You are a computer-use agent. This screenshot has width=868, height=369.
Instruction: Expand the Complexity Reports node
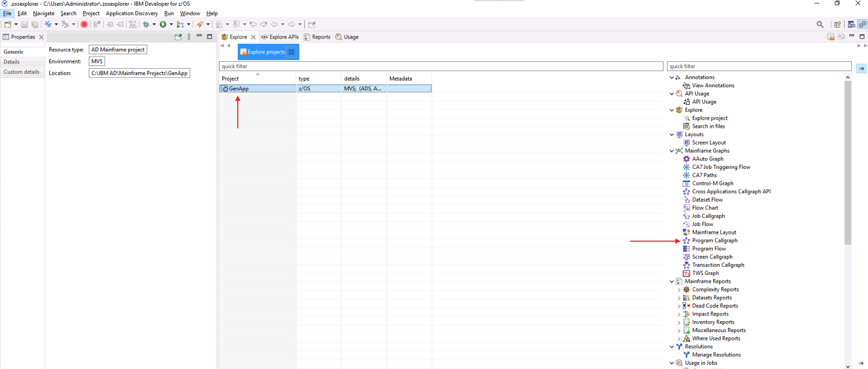[x=679, y=290]
